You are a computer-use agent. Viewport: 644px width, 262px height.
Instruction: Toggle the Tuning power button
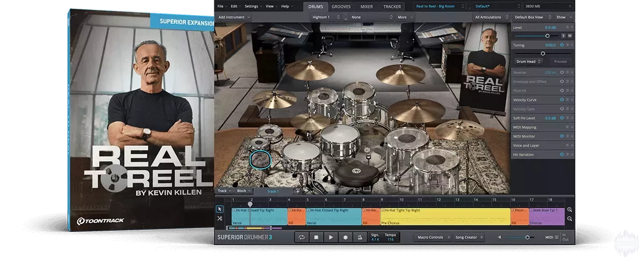[x=562, y=45]
